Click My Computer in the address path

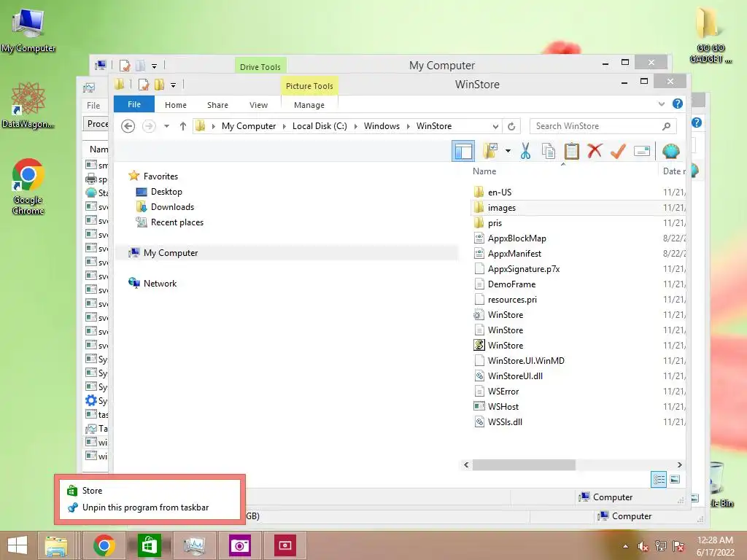[249, 126]
